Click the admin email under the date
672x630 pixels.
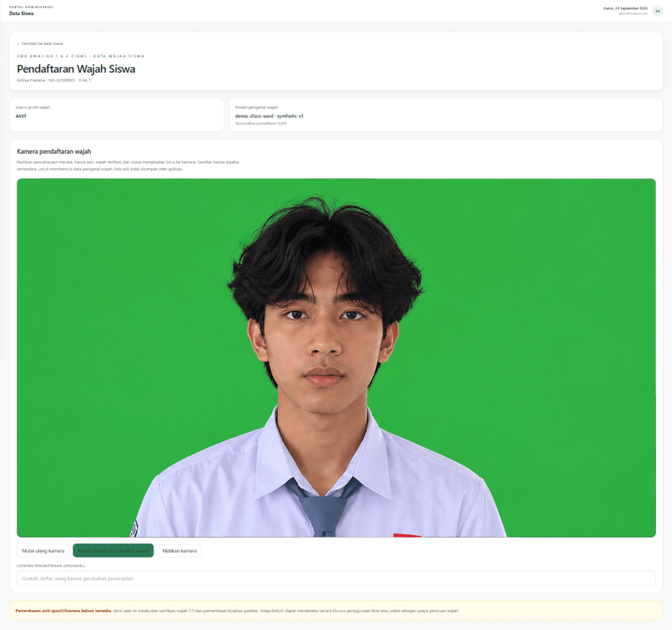[x=633, y=13]
